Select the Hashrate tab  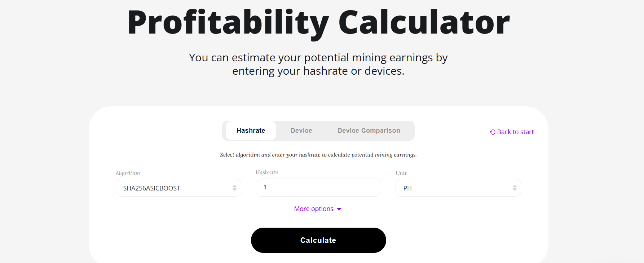251,131
